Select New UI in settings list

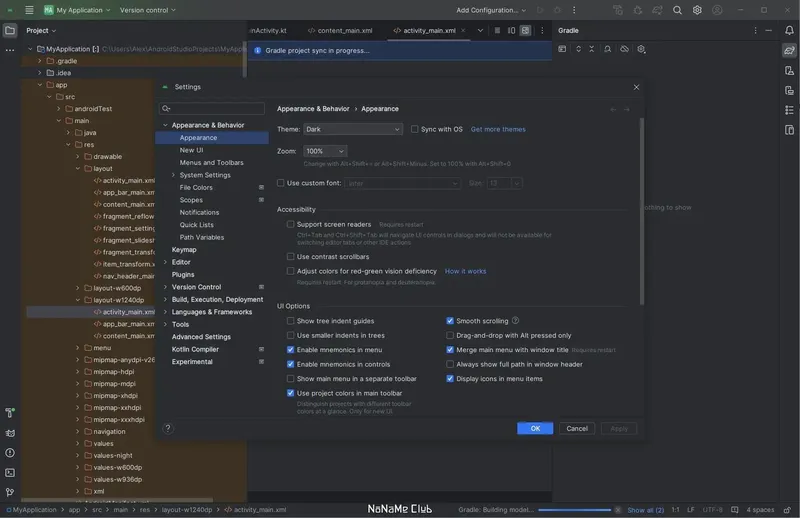191,150
